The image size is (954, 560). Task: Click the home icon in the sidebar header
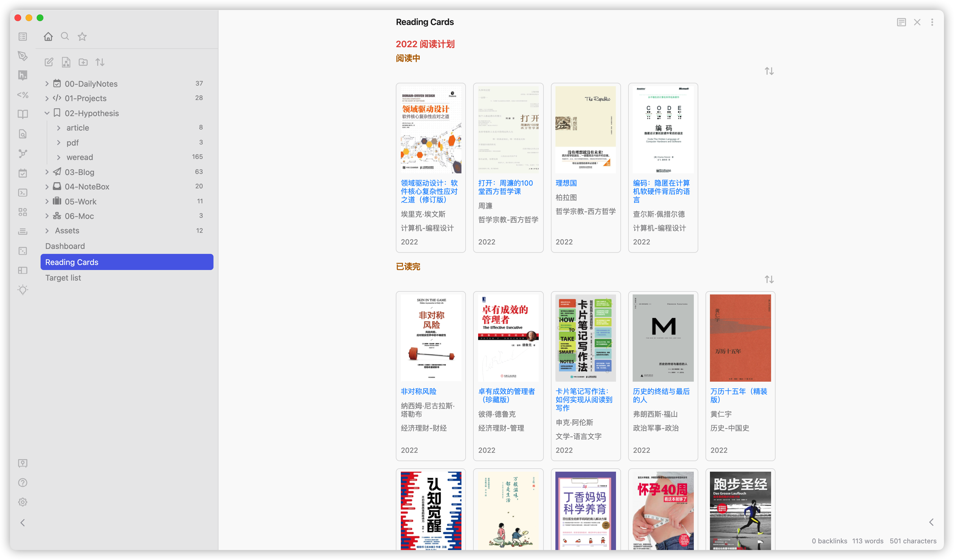pyautogui.click(x=48, y=36)
